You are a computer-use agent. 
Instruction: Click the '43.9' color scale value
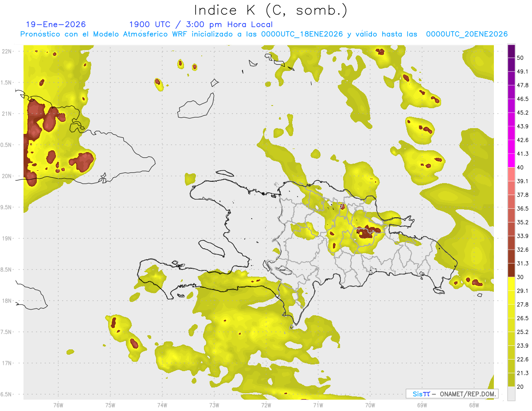pyautogui.click(x=523, y=126)
